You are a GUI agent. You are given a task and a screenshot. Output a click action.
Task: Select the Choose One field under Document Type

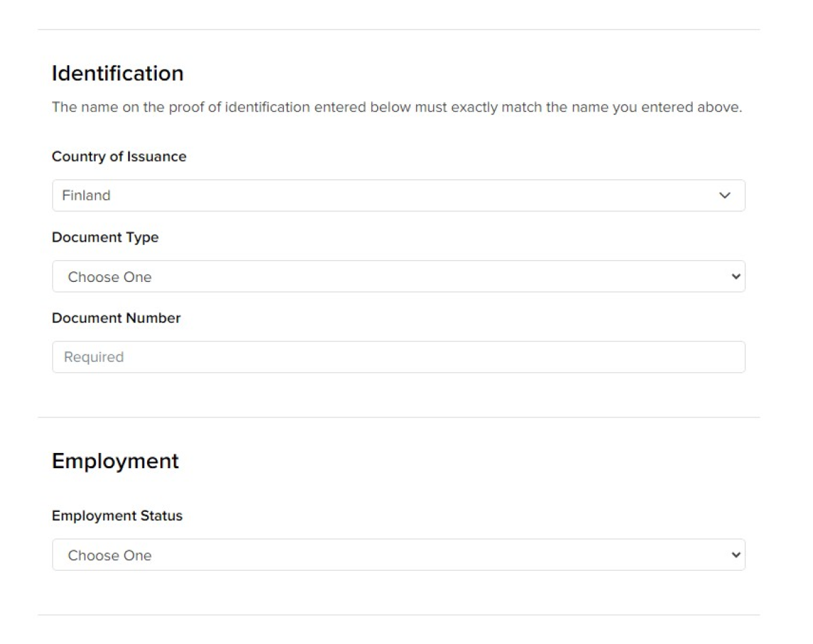pyautogui.click(x=398, y=276)
